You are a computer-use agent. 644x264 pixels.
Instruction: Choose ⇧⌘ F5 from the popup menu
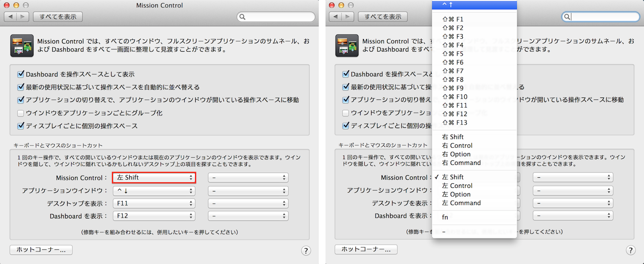click(474, 54)
